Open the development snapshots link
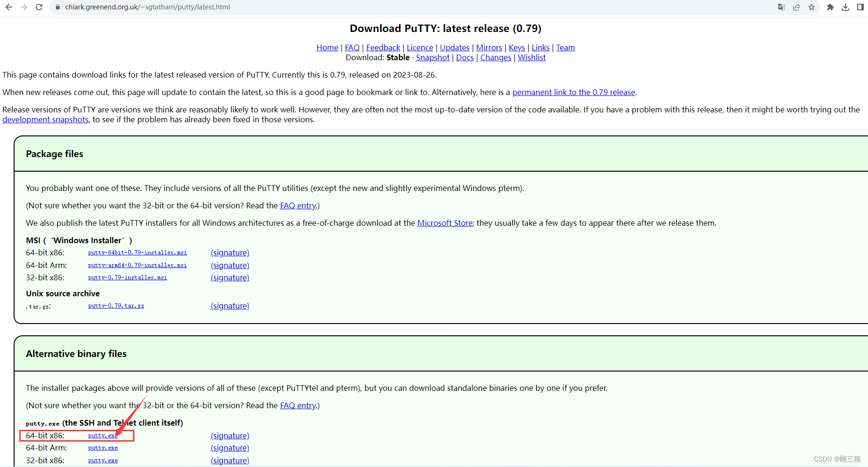Screen dimensions: 868x467 click(45, 119)
